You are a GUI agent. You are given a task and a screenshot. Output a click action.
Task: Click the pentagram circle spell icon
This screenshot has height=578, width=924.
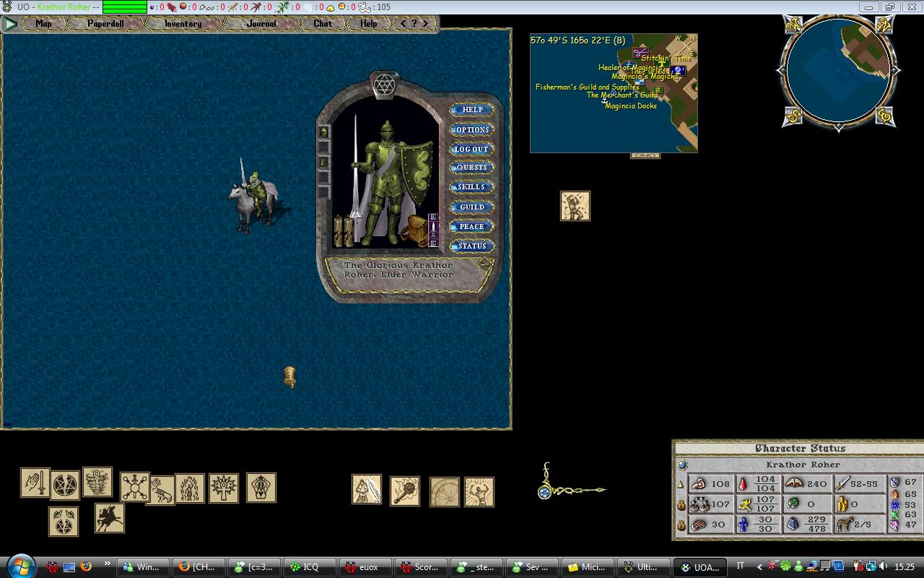66,484
